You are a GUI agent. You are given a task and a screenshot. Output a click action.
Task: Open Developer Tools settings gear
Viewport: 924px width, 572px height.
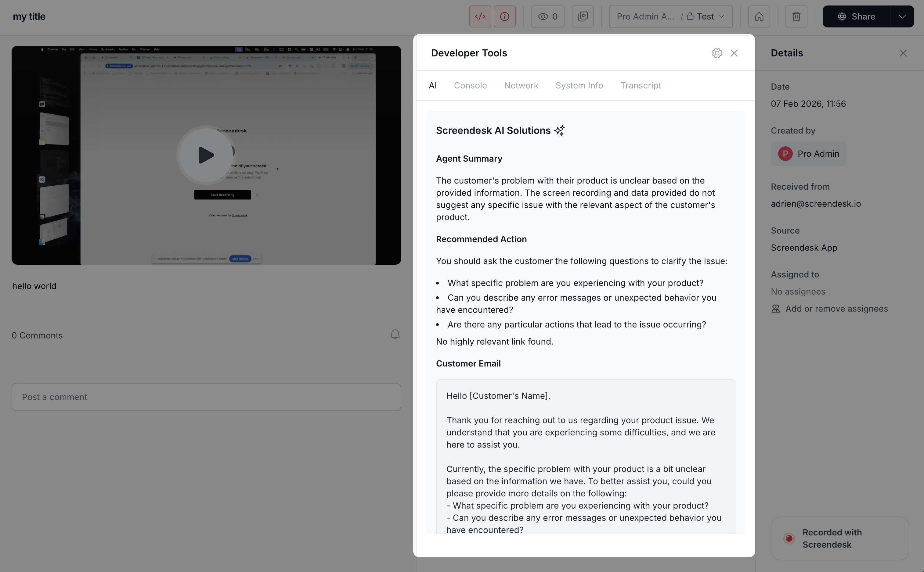pos(716,53)
